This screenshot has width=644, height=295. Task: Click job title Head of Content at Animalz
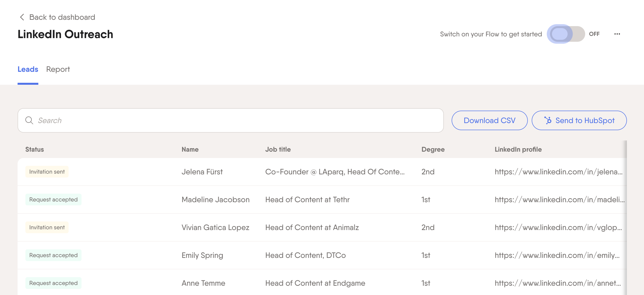[312, 227]
